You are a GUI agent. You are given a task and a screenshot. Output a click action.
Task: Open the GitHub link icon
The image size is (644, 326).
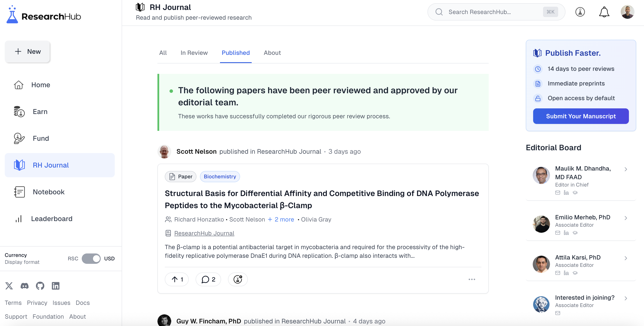pyautogui.click(x=40, y=286)
